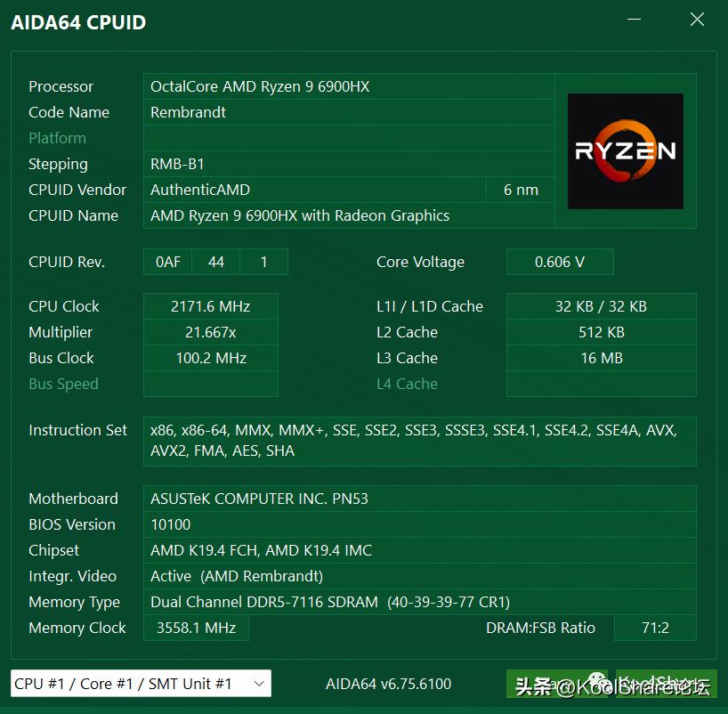
Task: Click the Ryzen logo image
Action: (626, 151)
